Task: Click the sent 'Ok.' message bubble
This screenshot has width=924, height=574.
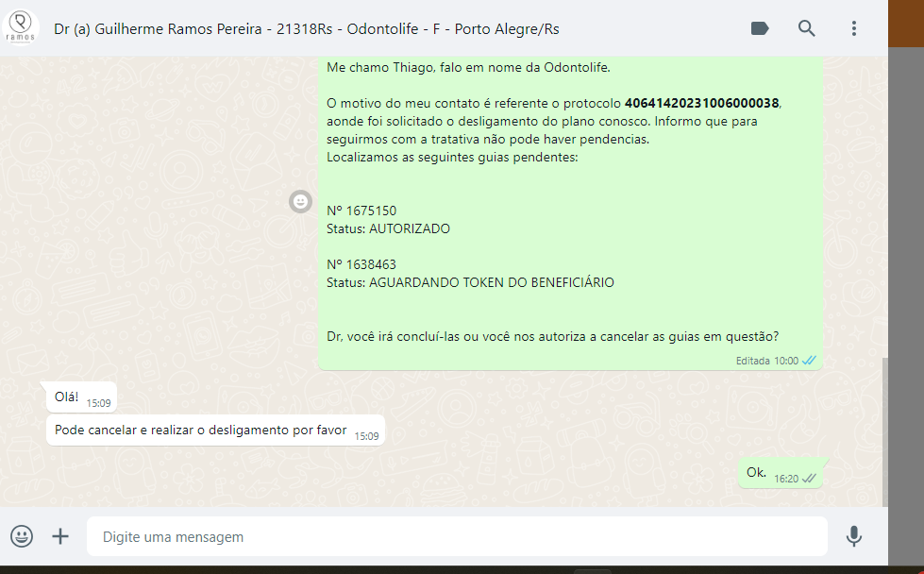Action: click(x=781, y=473)
